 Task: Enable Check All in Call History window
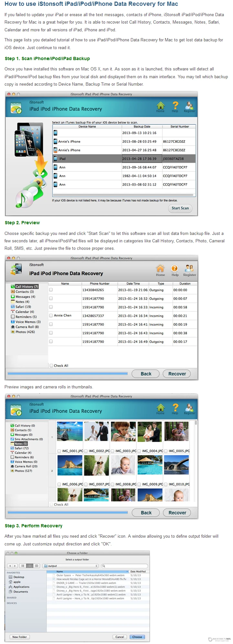pos(51,365)
